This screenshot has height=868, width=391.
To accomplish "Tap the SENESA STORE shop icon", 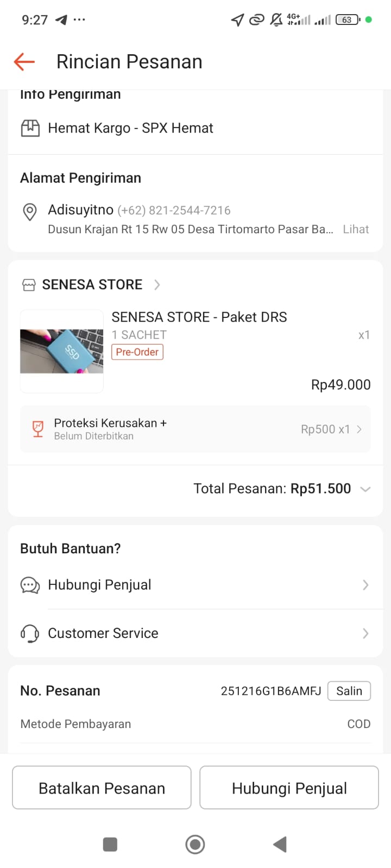I will (x=29, y=285).
